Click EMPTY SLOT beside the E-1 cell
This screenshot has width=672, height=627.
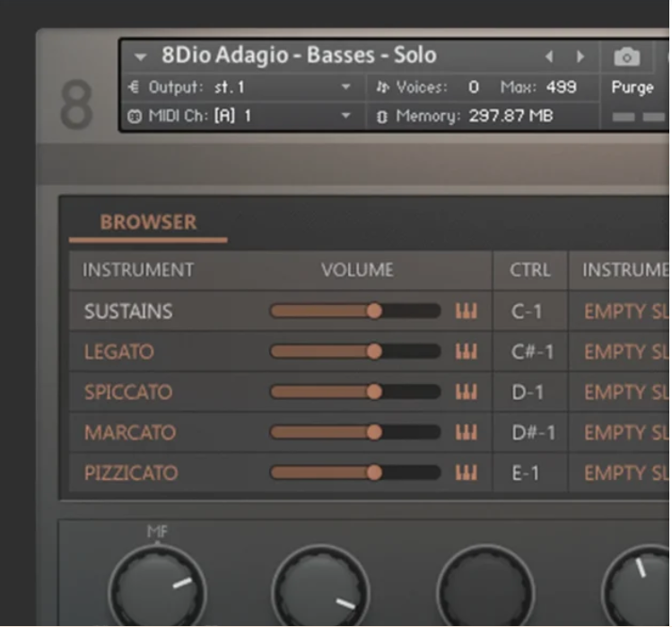click(x=626, y=474)
